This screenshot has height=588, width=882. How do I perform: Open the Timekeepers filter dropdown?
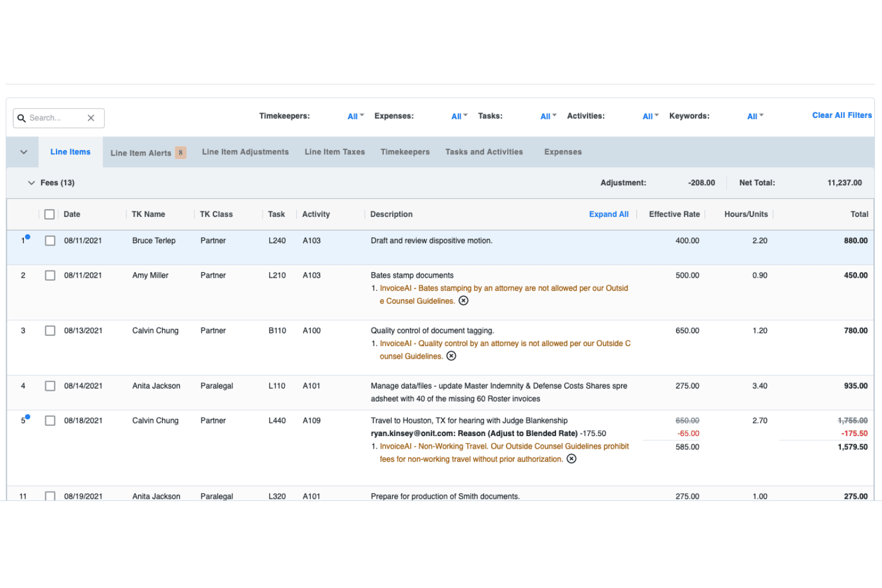coord(356,116)
